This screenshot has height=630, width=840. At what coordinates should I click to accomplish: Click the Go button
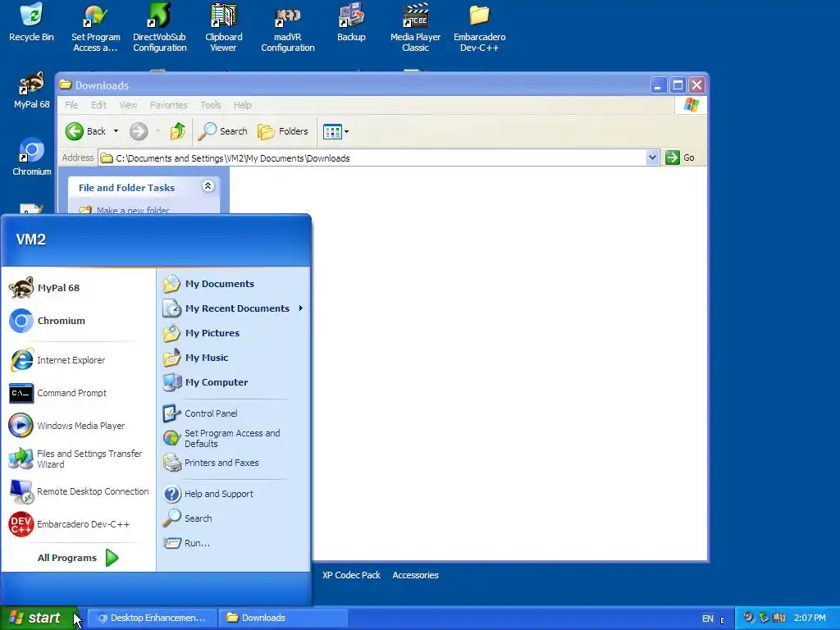tap(680, 157)
